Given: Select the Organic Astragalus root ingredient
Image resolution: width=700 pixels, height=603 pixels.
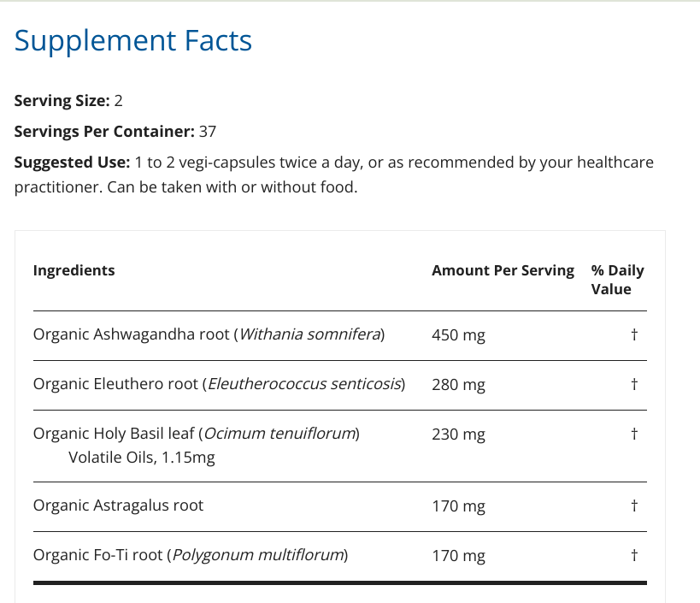Looking at the screenshot, I should click(x=118, y=505).
